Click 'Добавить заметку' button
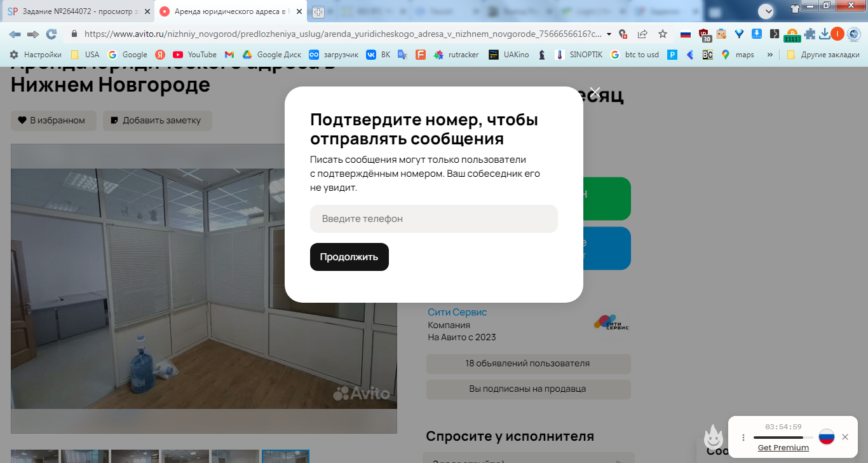The height and width of the screenshot is (463, 868). pyautogui.click(x=158, y=120)
